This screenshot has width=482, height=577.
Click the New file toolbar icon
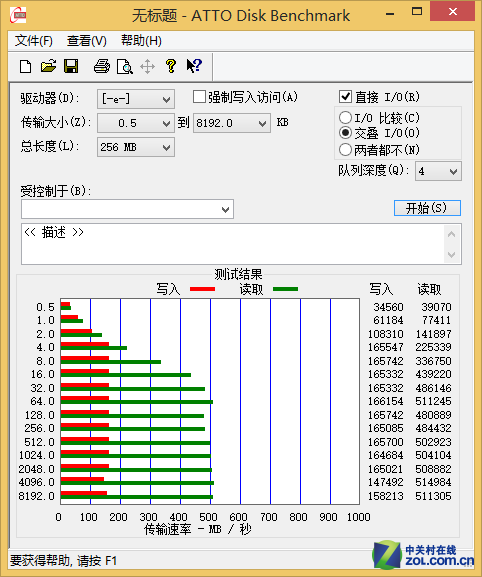pyautogui.click(x=25, y=67)
